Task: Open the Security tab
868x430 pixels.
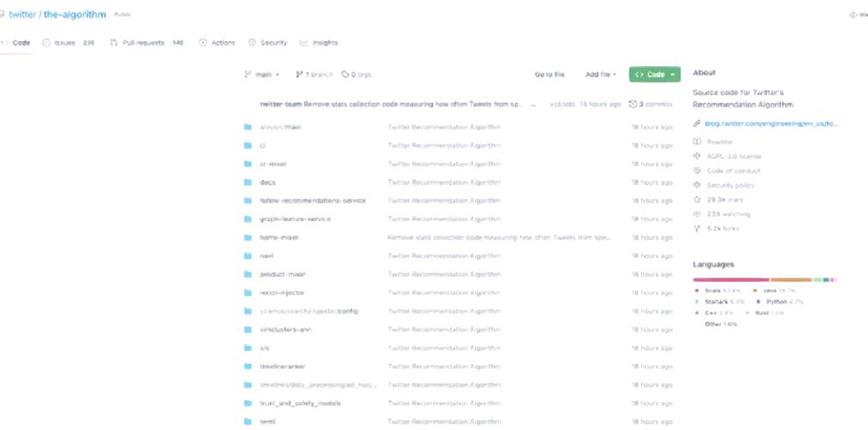Action: (268, 43)
